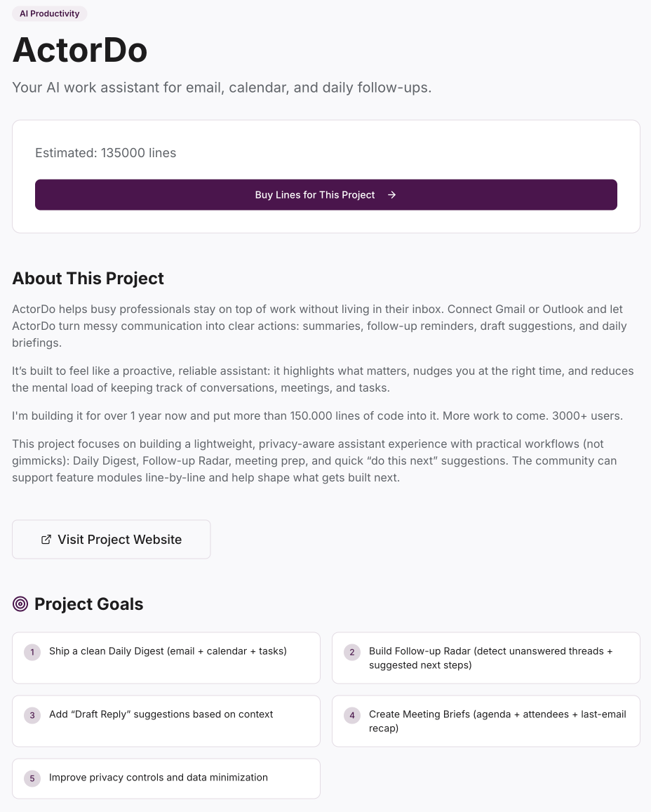
Task: Click the Create Meeting Briefs goal card
Action: pos(486,721)
